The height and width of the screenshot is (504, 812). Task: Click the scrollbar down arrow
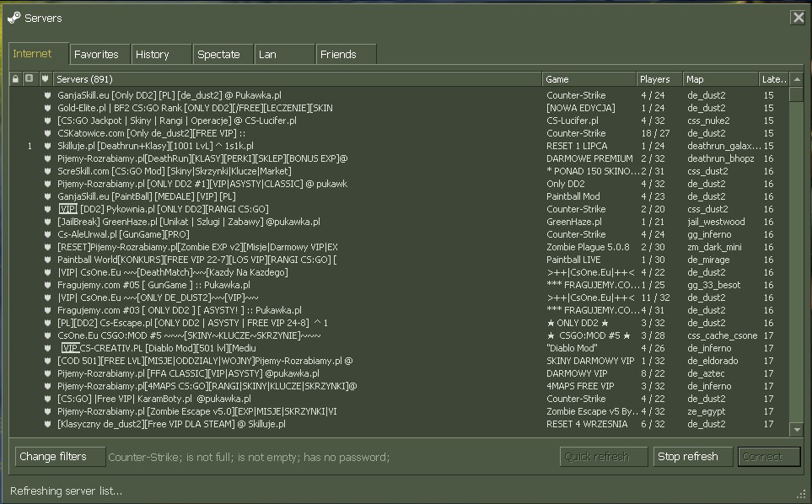797,430
